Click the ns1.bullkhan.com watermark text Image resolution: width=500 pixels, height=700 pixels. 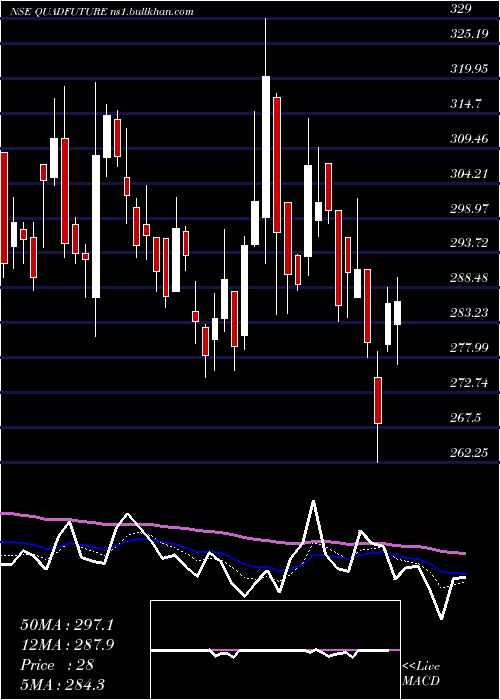click(x=152, y=12)
